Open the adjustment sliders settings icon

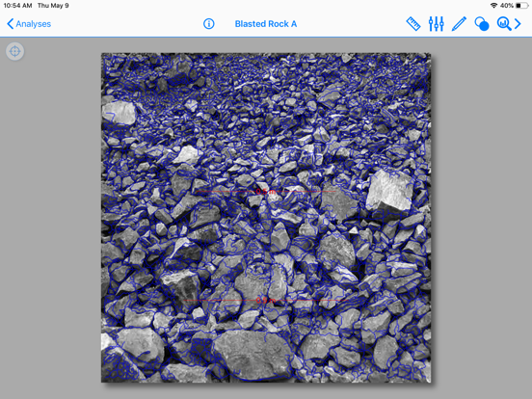[436, 24]
